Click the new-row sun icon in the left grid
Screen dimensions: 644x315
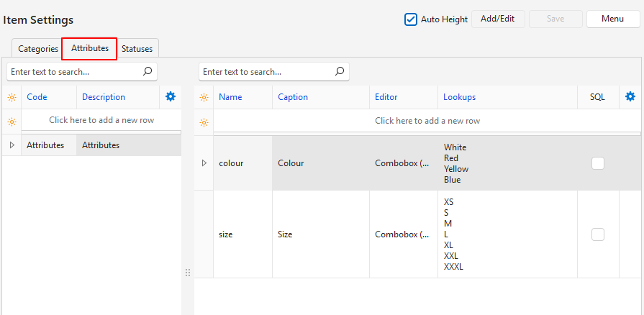click(x=12, y=121)
